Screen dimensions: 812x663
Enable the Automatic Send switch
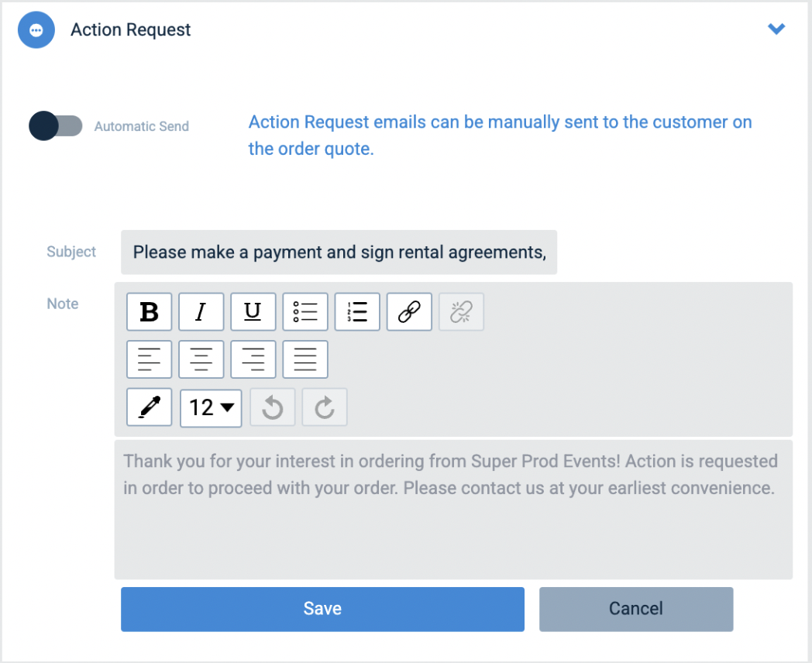click(x=56, y=125)
